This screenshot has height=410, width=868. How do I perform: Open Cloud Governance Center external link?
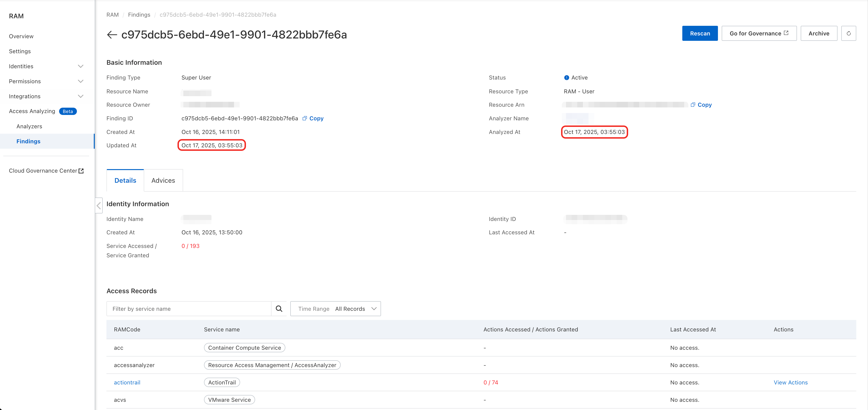pos(46,171)
